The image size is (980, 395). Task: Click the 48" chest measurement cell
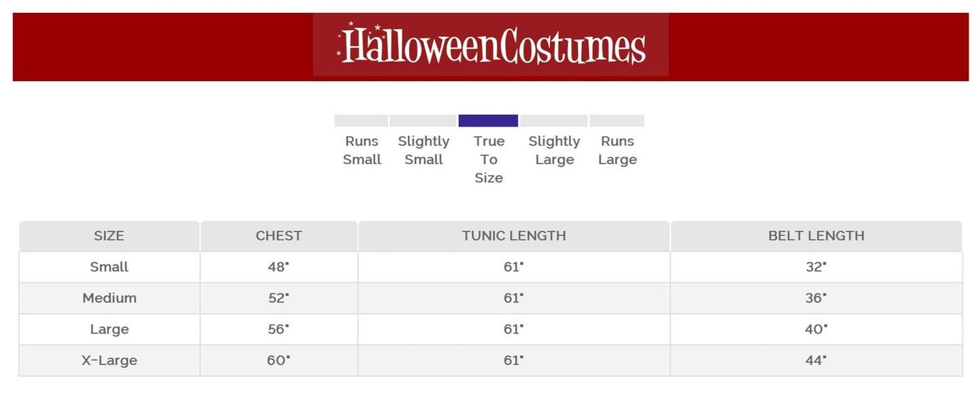tap(278, 267)
